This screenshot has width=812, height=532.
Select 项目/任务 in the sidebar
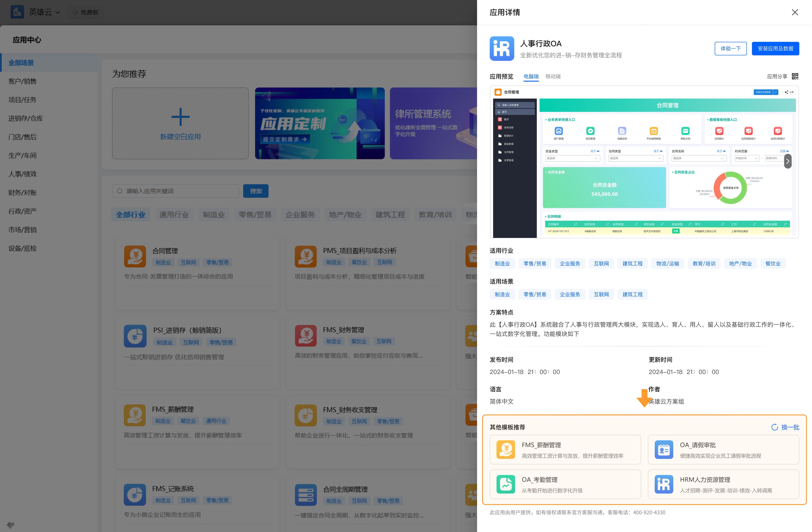pos(49,100)
